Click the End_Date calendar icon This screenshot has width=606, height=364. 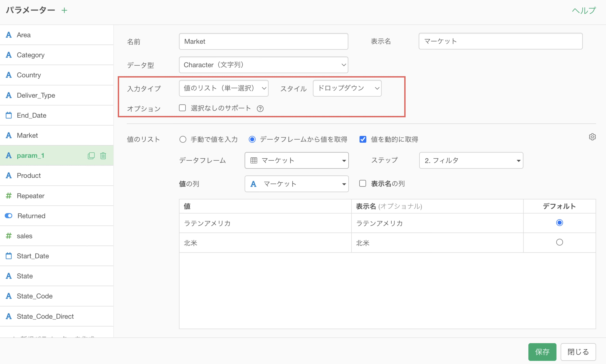[x=9, y=115]
